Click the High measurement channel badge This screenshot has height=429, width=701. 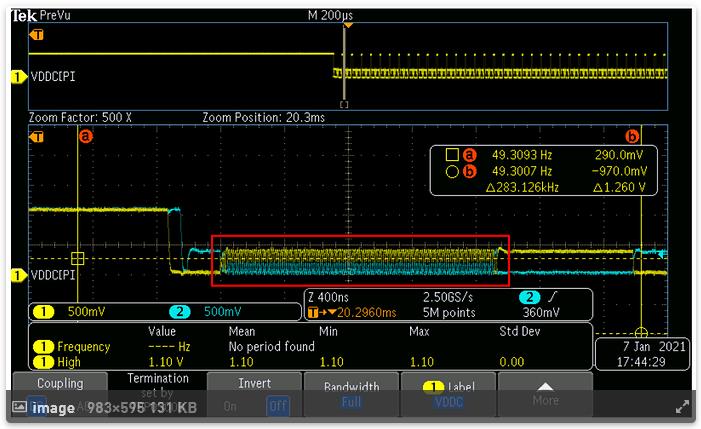43,362
